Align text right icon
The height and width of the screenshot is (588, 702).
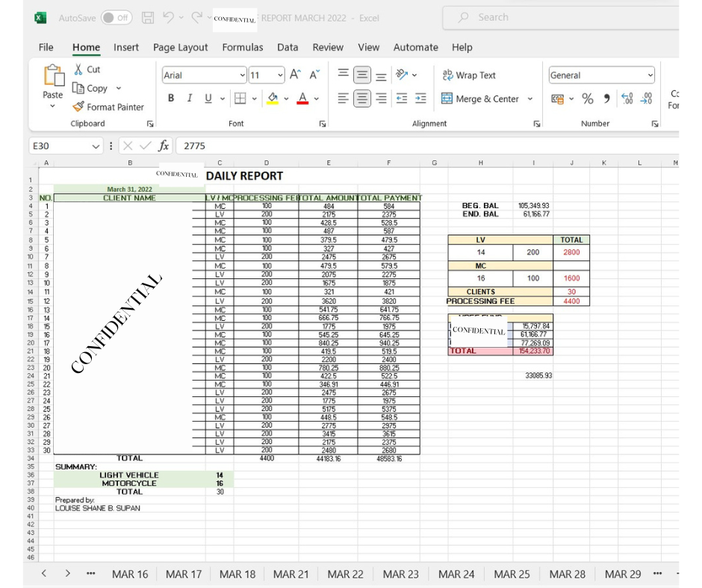coord(381,98)
